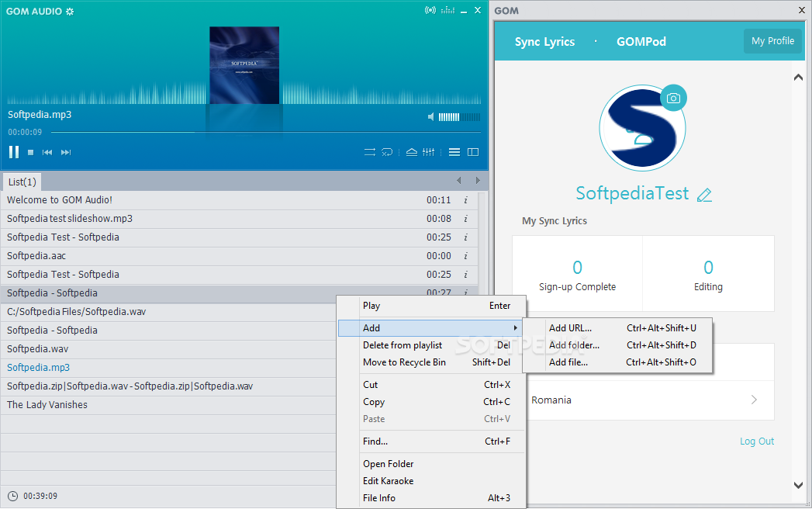Choose Edit Karaoke menu item

432,481
